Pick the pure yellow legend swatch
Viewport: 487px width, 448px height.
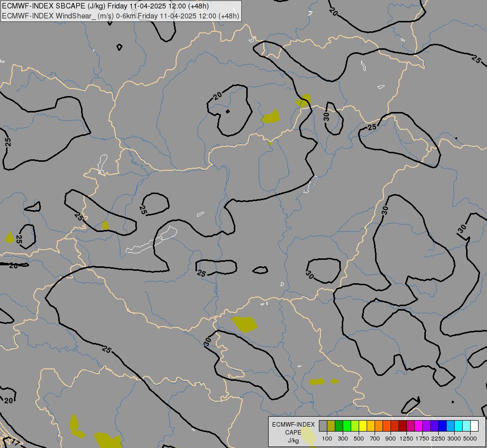pyautogui.click(x=363, y=426)
